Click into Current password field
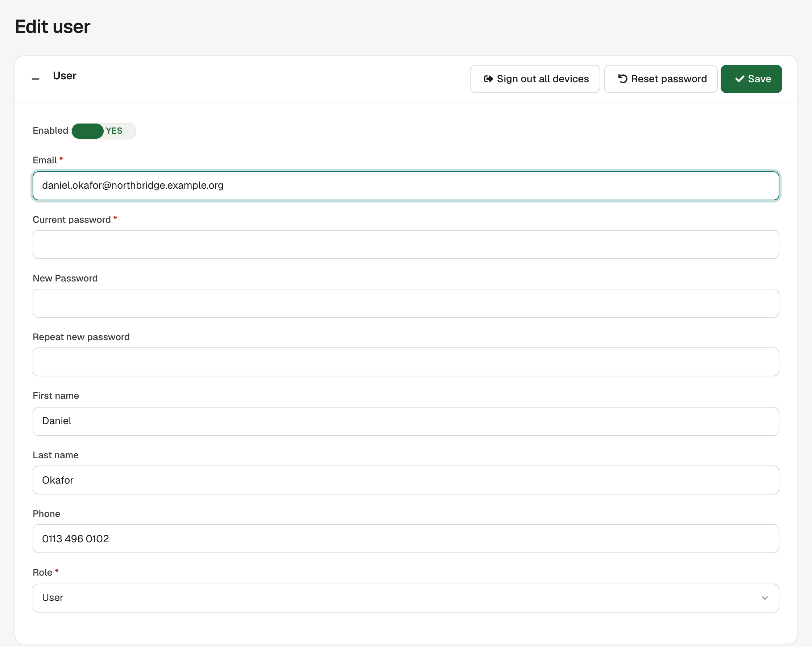Screen dimensions: 812x647 pyautogui.click(x=406, y=244)
